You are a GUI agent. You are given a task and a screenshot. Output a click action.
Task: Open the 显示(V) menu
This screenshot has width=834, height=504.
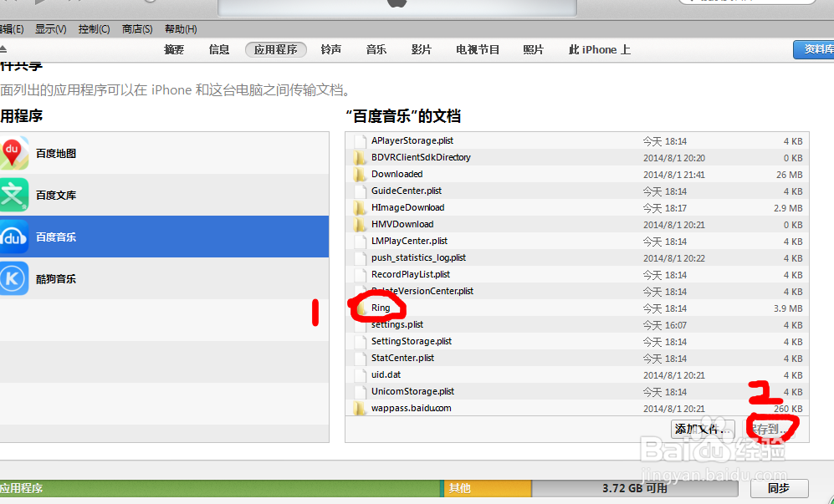pyautogui.click(x=50, y=29)
